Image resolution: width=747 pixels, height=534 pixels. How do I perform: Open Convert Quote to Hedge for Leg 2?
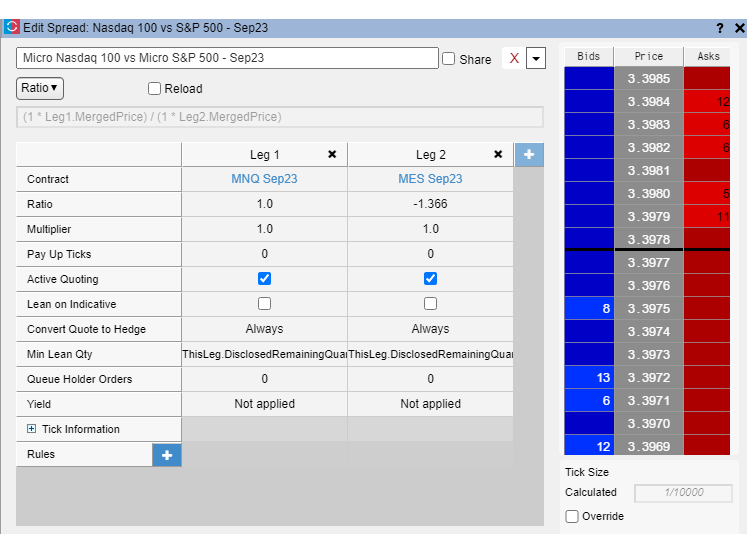click(430, 329)
